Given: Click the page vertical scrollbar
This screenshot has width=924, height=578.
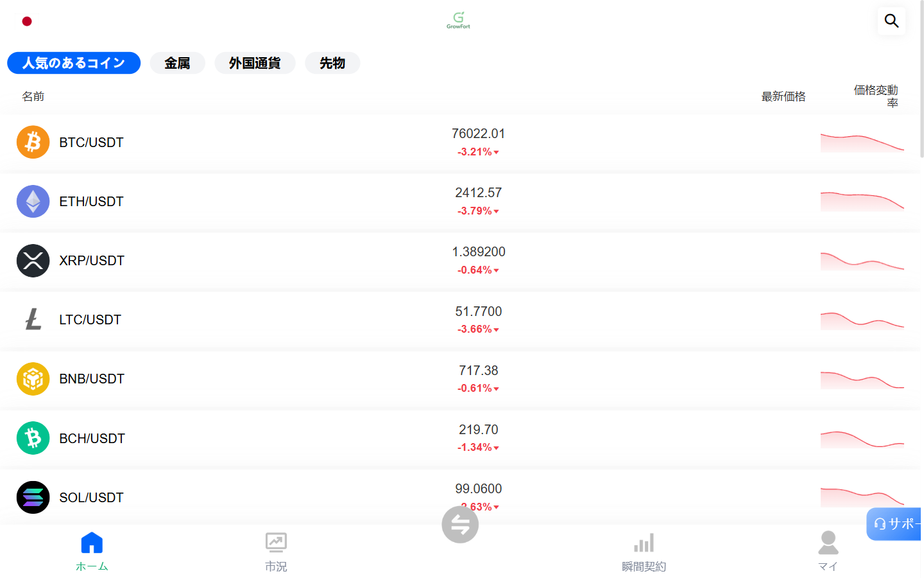Looking at the screenshot, I should tap(922, 80).
